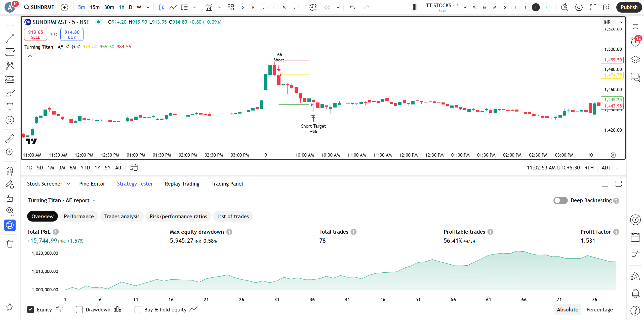Remove drawings with trash icon
This screenshot has height=320, width=644.
(10, 244)
